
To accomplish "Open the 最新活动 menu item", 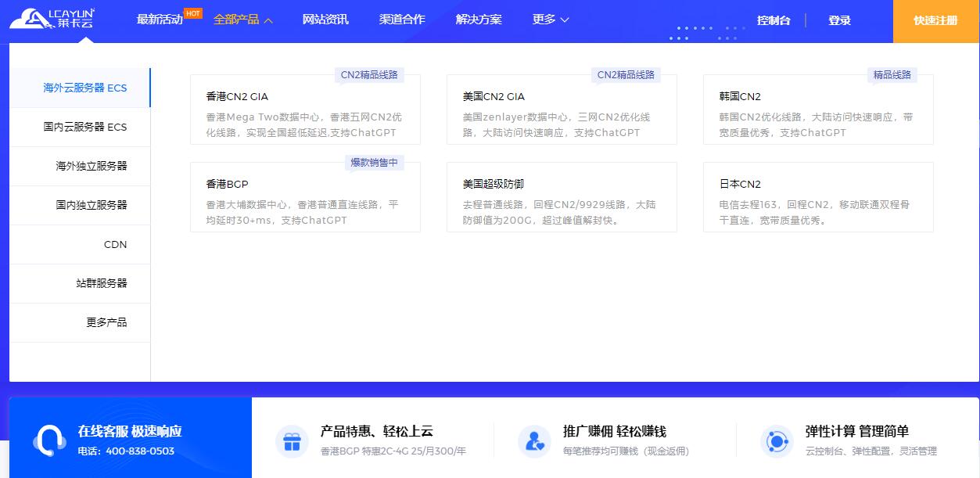I will click(160, 20).
